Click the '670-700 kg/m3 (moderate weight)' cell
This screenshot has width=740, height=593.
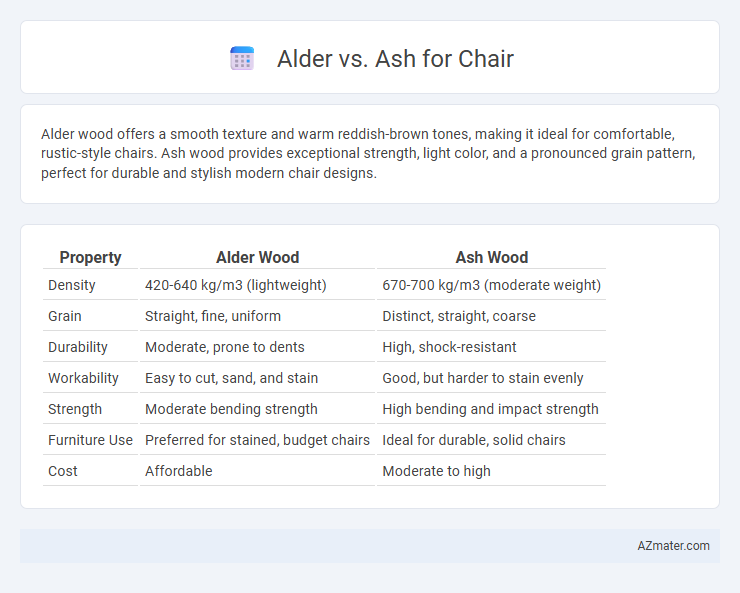(x=491, y=285)
